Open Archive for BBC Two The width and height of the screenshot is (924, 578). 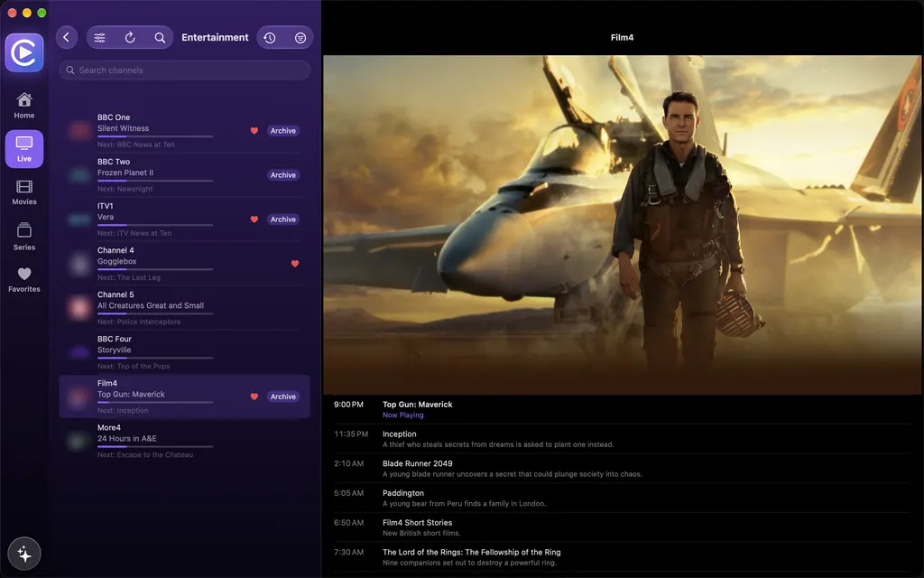click(282, 175)
